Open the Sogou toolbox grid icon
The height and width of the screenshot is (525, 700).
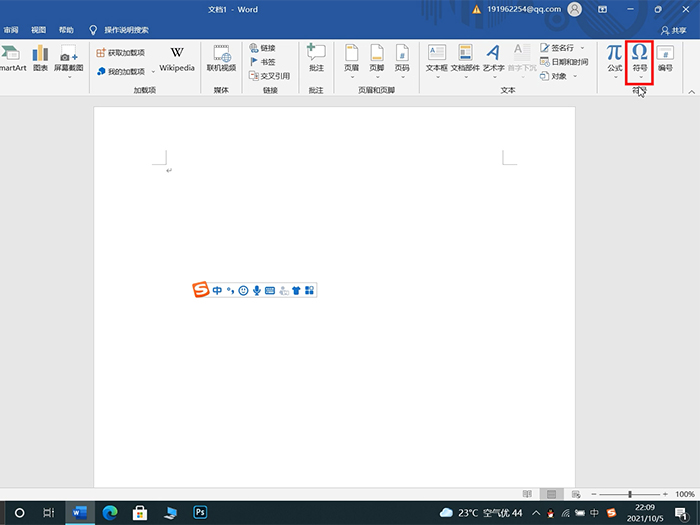[x=309, y=291]
